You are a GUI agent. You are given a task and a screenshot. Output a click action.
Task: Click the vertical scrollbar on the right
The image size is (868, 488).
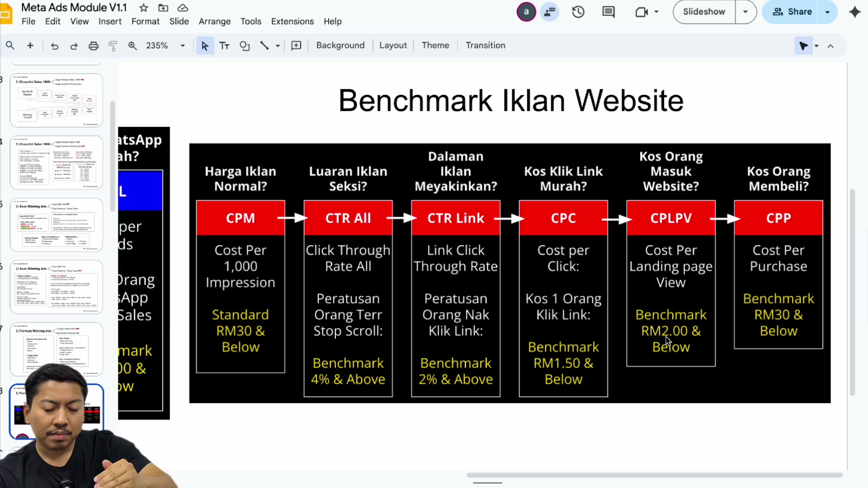tap(853, 292)
